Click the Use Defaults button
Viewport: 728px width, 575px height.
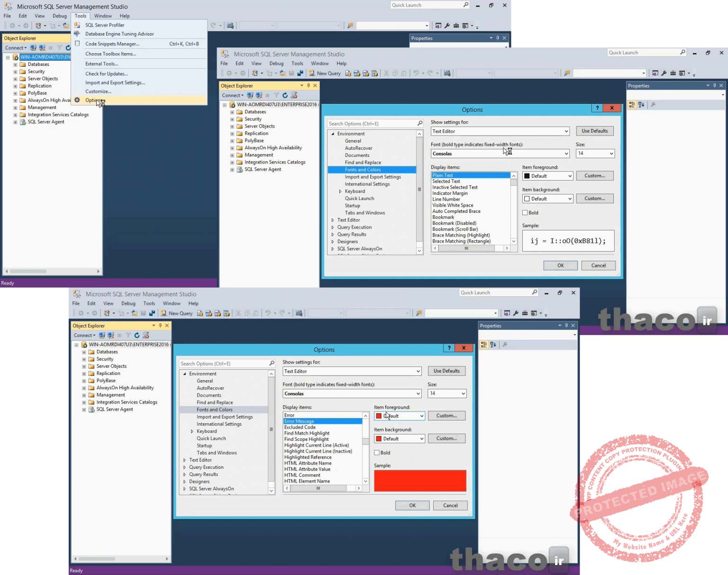(594, 131)
